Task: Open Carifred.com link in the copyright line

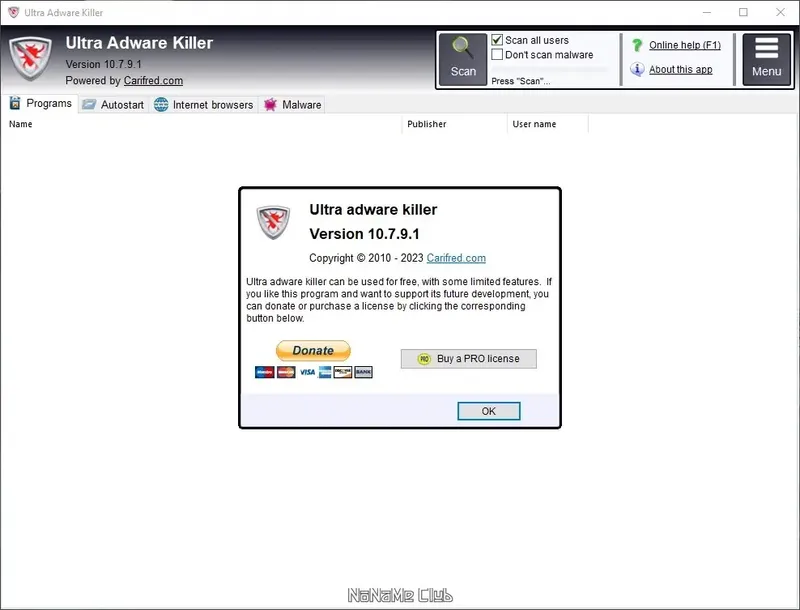Action: point(456,258)
